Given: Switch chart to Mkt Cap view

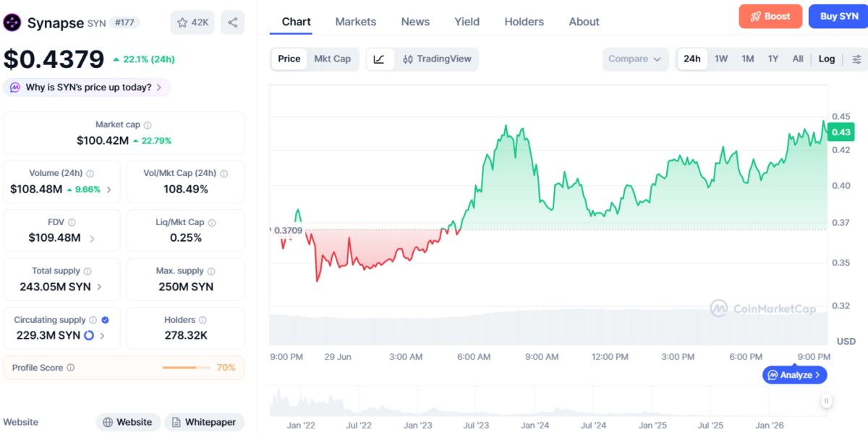Looking at the screenshot, I should [x=333, y=59].
